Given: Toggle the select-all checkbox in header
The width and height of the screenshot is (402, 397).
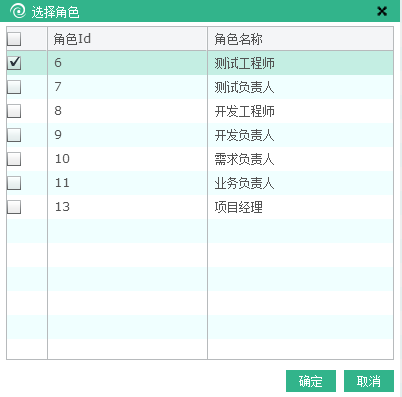Looking at the screenshot, I should (14, 39).
